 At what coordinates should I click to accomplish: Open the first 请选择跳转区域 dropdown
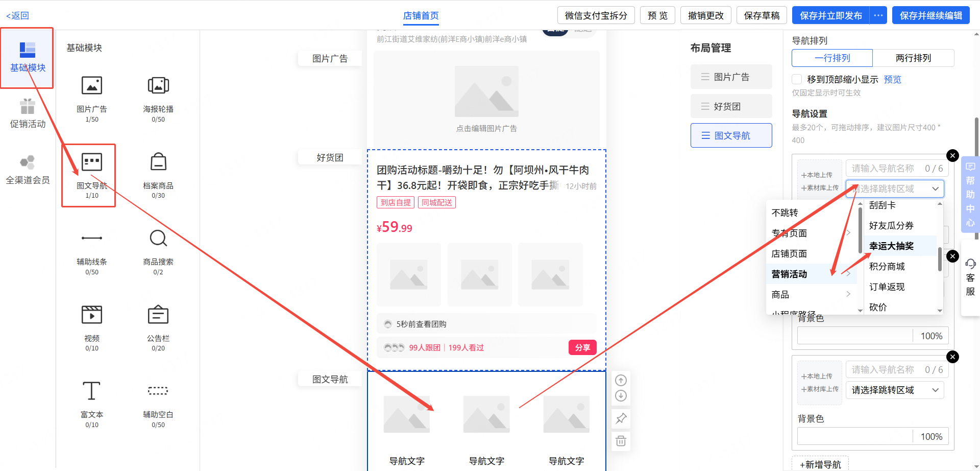click(895, 189)
